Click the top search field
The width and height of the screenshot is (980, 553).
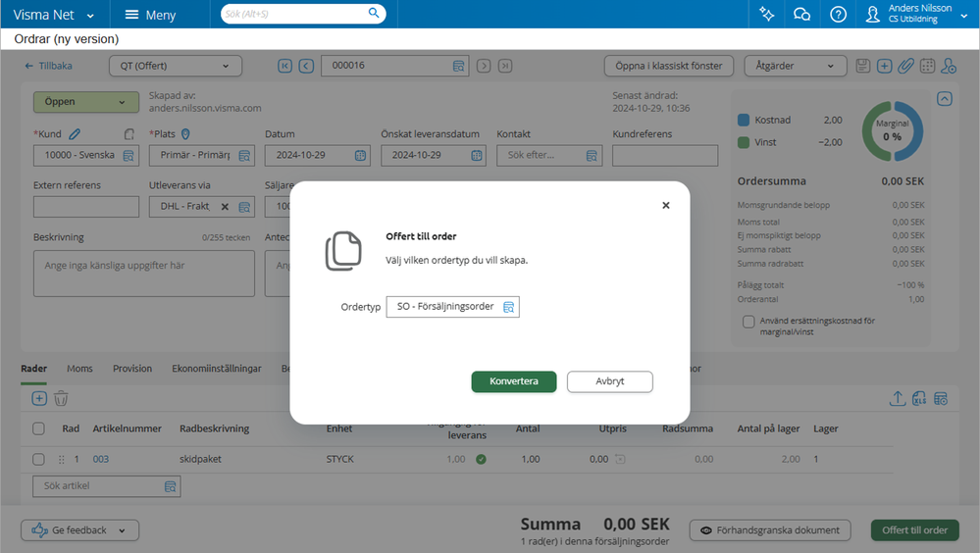coord(293,14)
